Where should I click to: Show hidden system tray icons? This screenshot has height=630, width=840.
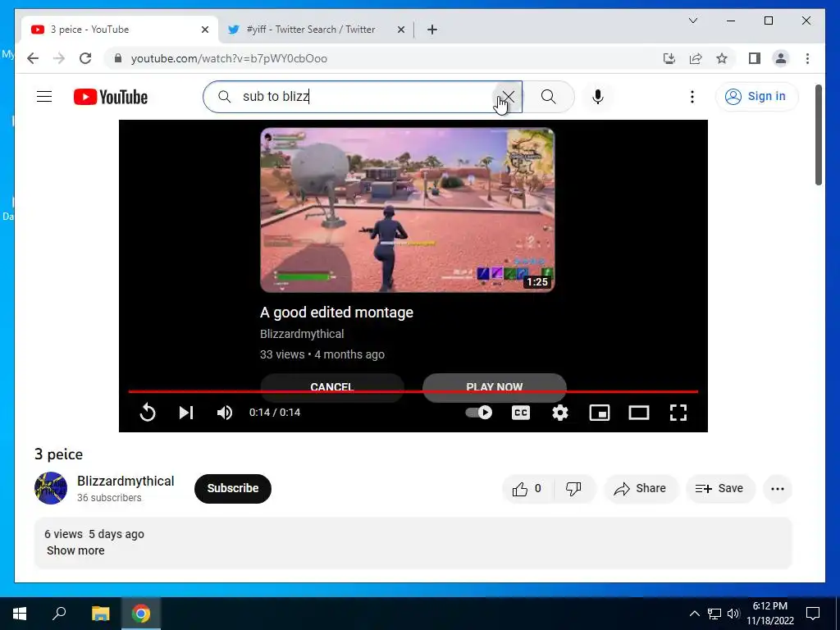694,614
